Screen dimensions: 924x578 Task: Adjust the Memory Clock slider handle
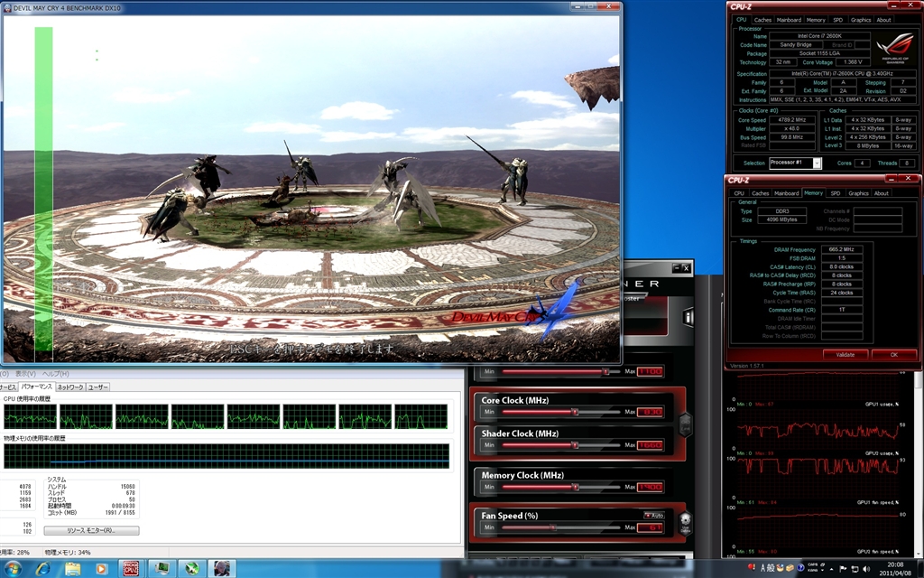(x=576, y=487)
